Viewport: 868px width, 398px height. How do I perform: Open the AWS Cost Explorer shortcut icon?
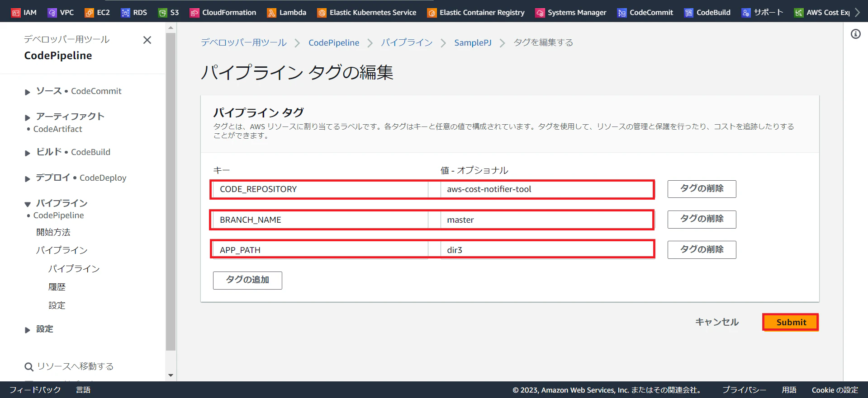(x=799, y=13)
